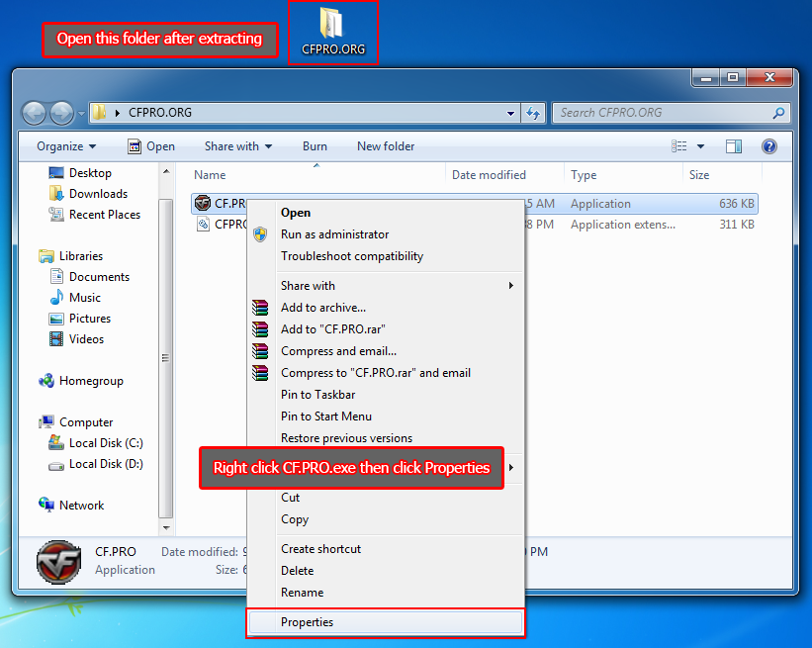The width and height of the screenshot is (812, 648).
Task: Click the Change your view icon
Action: [678, 146]
